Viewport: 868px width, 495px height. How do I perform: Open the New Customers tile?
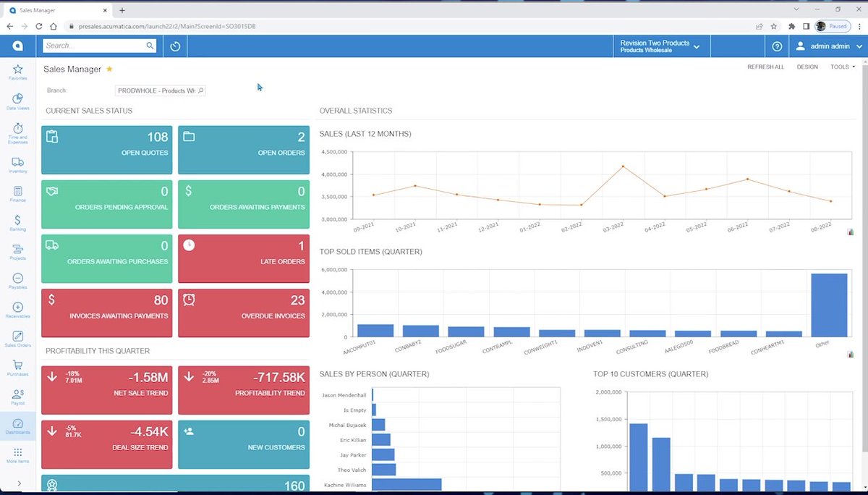(x=244, y=444)
